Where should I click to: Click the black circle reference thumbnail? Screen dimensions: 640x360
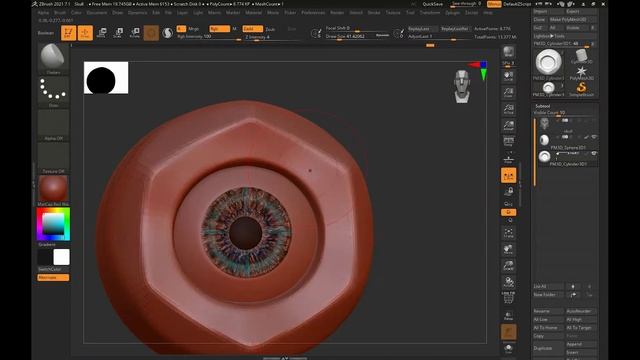point(106,78)
